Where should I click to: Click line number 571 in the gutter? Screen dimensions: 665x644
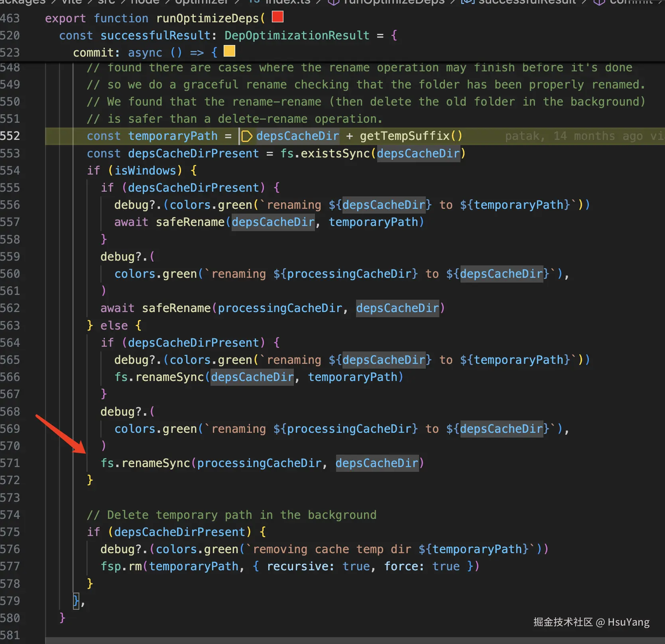click(x=10, y=463)
